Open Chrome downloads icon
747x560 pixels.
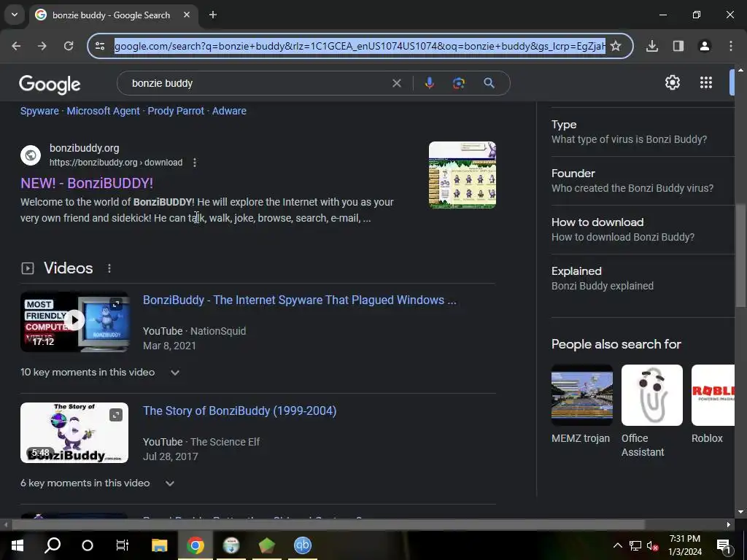(652, 46)
